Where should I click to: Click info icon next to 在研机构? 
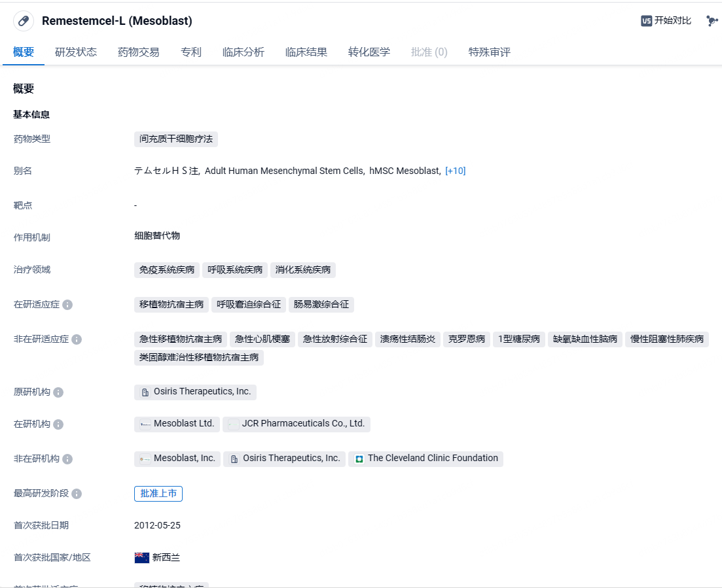[x=58, y=424]
